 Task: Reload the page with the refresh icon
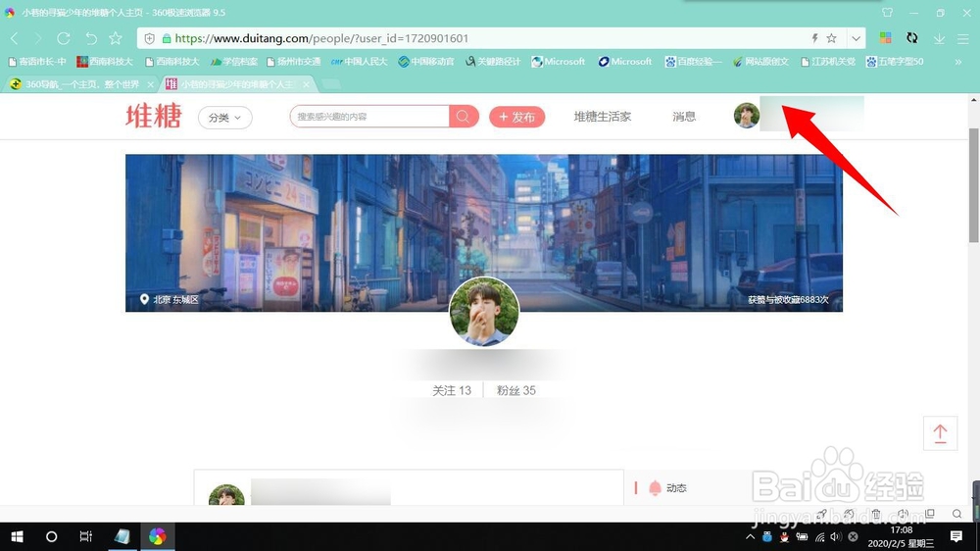tap(63, 39)
